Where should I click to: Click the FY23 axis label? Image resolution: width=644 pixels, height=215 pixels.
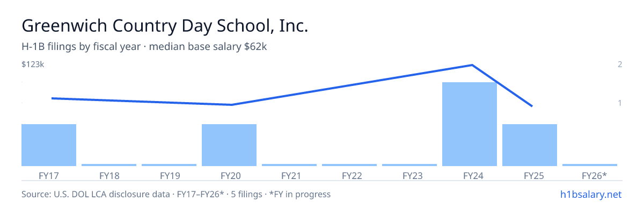tap(409, 175)
